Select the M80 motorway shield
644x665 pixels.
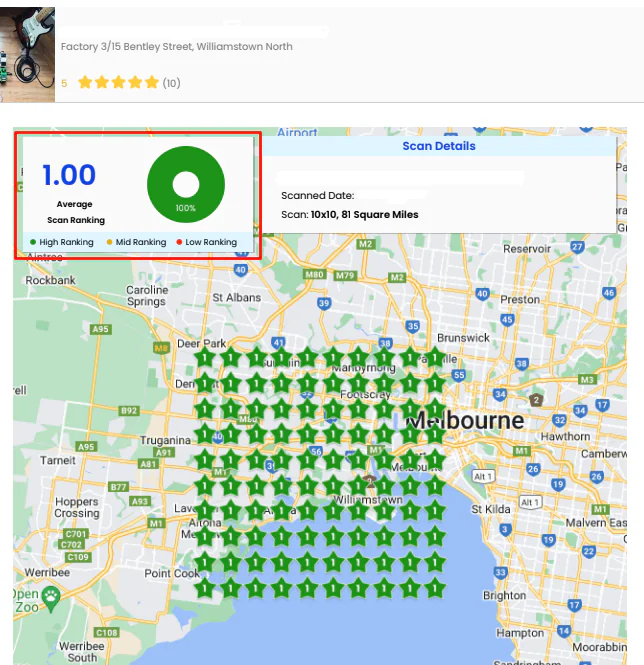pyautogui.click(x=314, y=274)
